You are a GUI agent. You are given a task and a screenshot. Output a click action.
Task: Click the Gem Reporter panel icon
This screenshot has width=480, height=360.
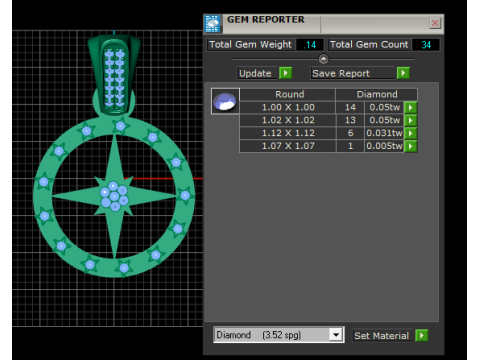coord(213,24)
